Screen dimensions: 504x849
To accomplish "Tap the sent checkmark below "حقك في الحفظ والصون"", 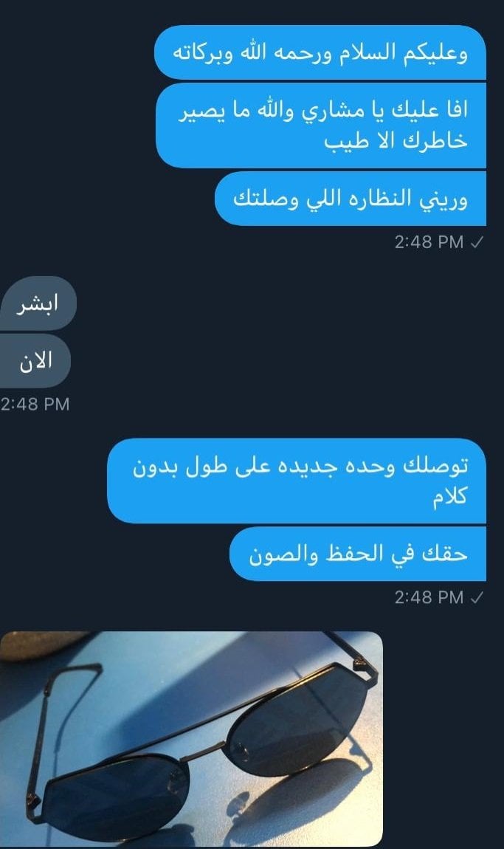I will click(477, 598).
